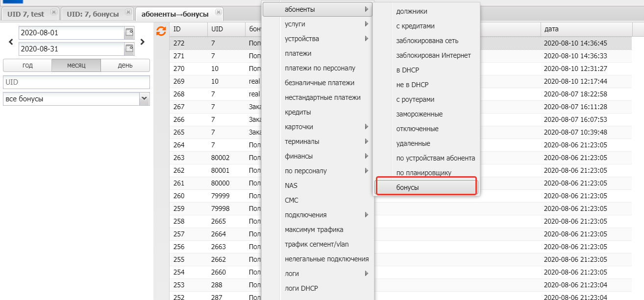Select the 'год' period toggle
Viewport: 644px width, 300px height.
coord(27,66)
